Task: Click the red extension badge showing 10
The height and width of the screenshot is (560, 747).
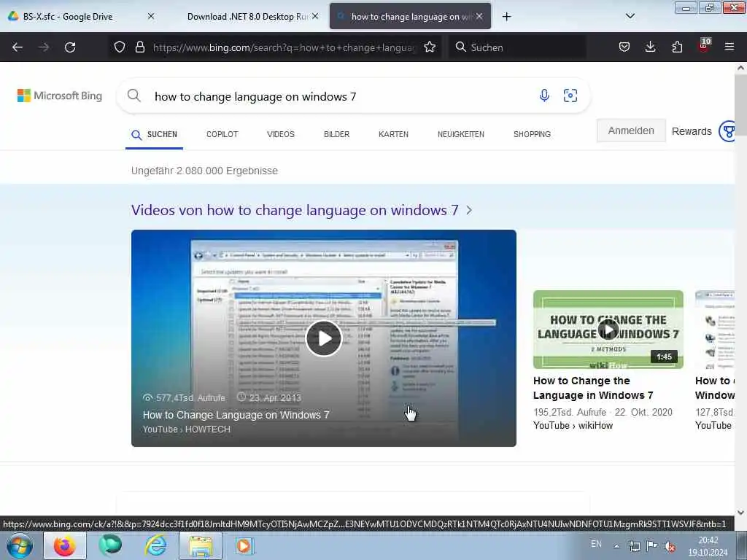Action: [704, 45]
